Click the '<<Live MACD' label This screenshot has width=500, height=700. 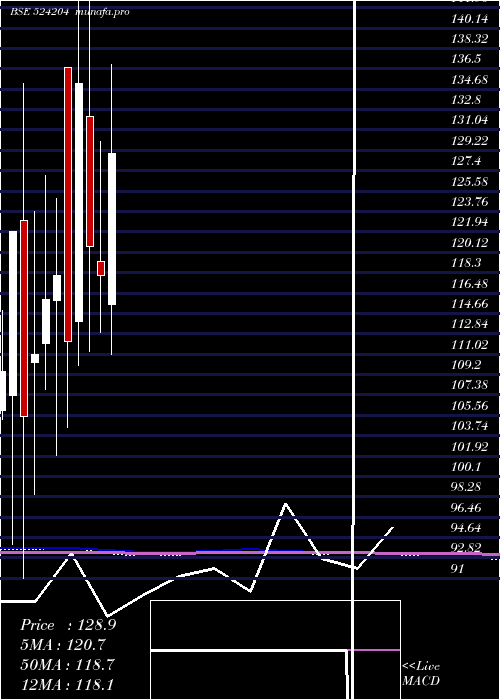(x=421, y=673)
